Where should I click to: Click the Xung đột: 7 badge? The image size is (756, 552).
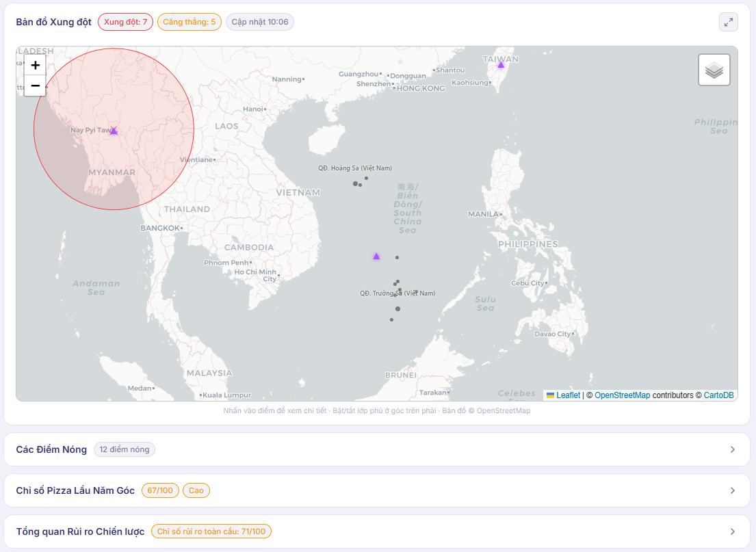(x=125, y=22)
